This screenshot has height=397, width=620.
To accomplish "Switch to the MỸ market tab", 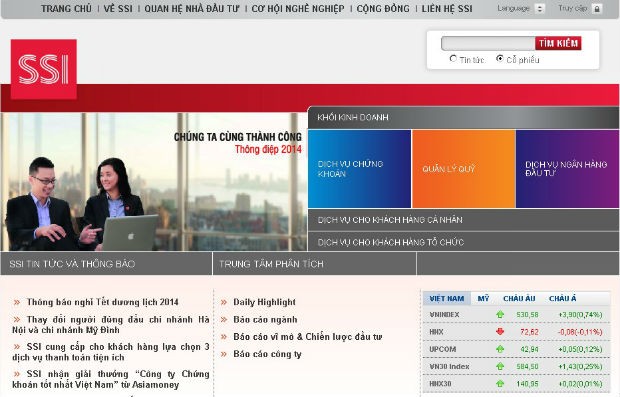I will point(483,299).
